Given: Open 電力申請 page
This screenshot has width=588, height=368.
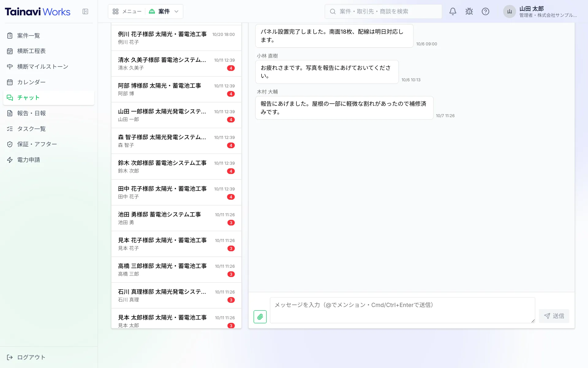Looking at the screenshot, I should click(49, 160).
